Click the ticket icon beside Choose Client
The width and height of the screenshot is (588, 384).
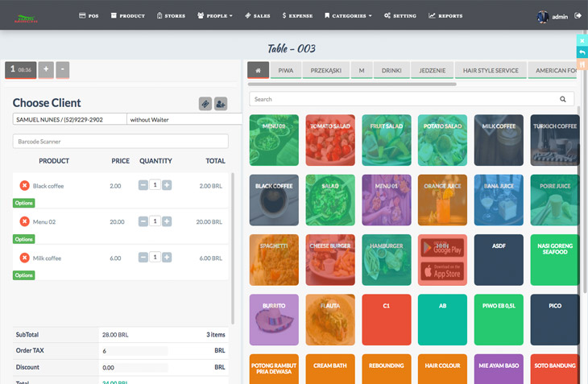pyautogui.click(x=205, y=104)
